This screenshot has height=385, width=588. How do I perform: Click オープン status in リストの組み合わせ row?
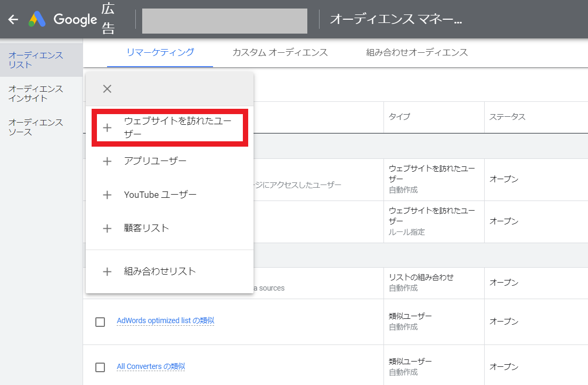point(504,283)
